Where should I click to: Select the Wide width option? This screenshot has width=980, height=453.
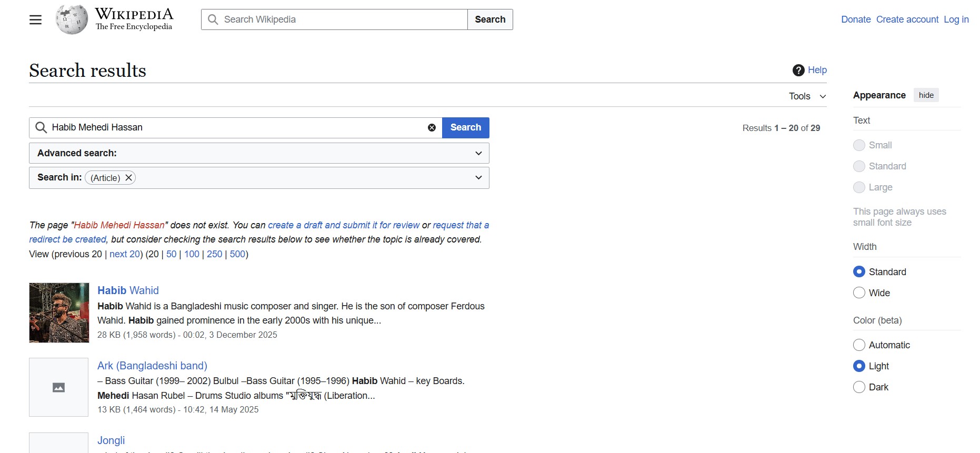(859, 293)
